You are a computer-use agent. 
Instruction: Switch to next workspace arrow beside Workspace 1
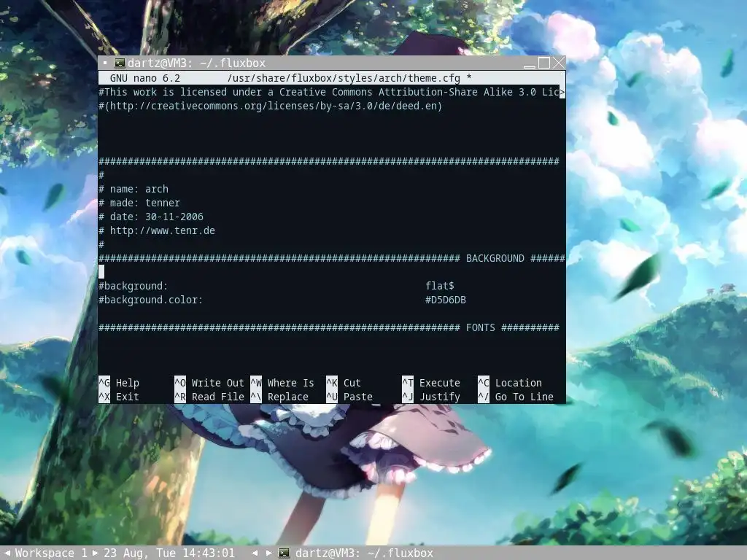tap(96, 553)
